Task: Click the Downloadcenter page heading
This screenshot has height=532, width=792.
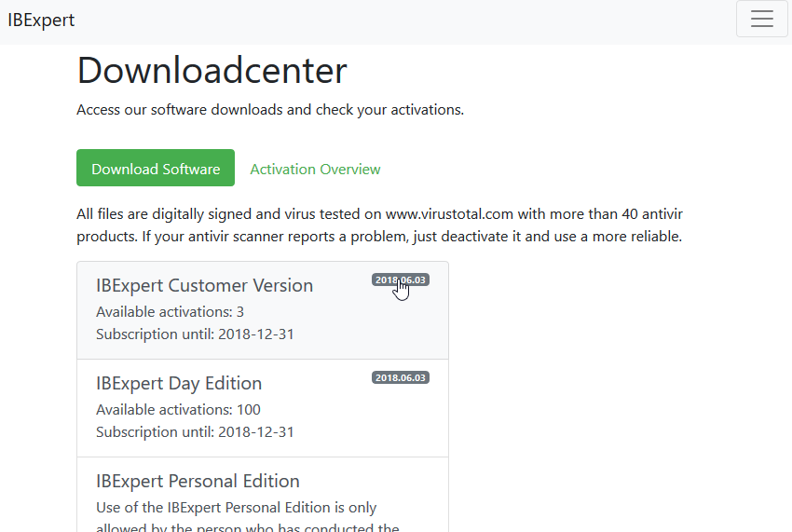Action: click(x=212, y=70)
